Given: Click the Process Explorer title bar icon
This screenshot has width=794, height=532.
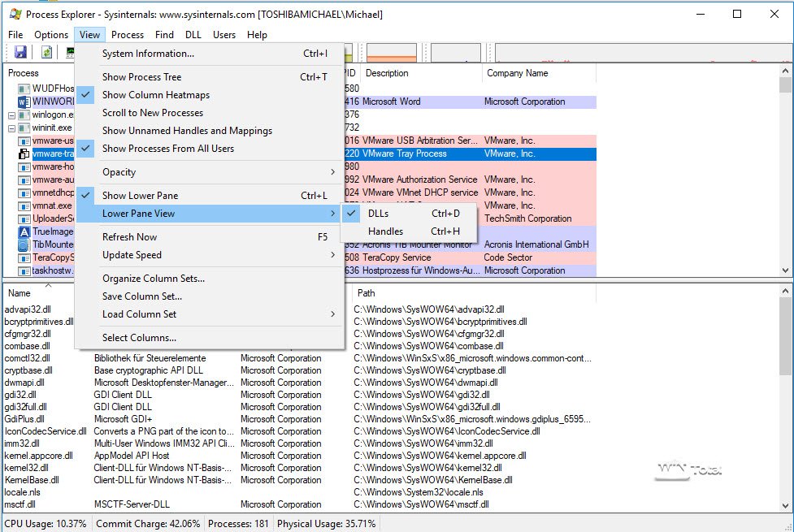Looking at the screenshot, I should coord(15,14).
